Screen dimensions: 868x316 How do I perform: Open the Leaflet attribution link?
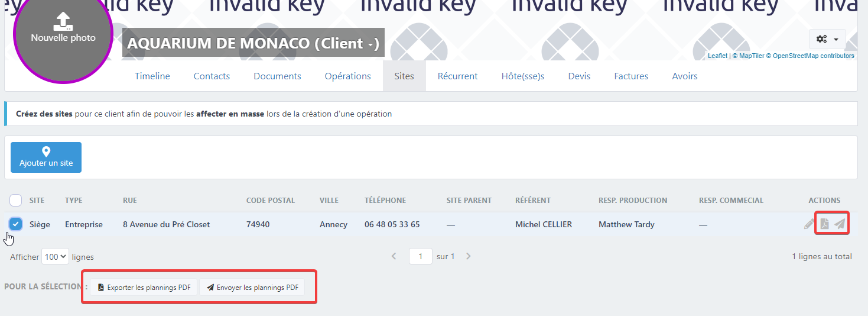(x=717, y=56)
